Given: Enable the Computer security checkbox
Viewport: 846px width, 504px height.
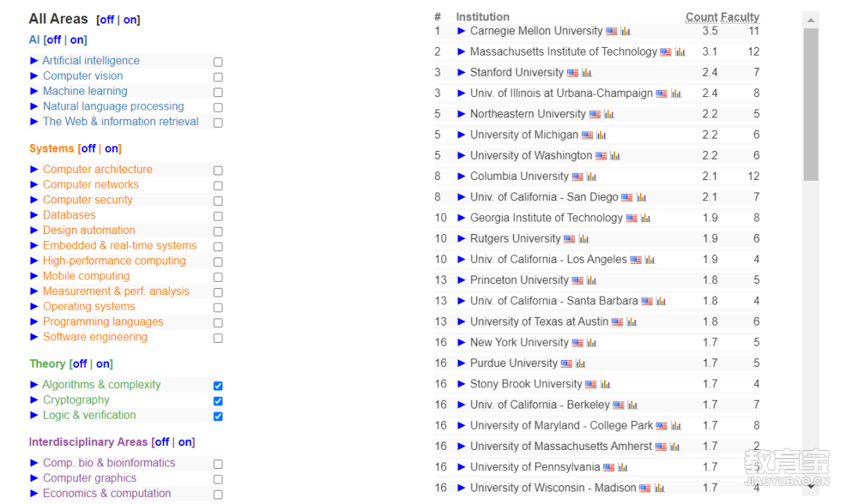Looking at the screenshot, I should coord(218,201).
